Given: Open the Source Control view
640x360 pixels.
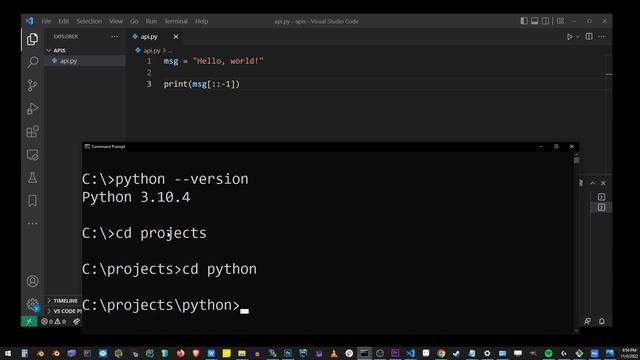Looking at the screenshot, I should point(32,85).
